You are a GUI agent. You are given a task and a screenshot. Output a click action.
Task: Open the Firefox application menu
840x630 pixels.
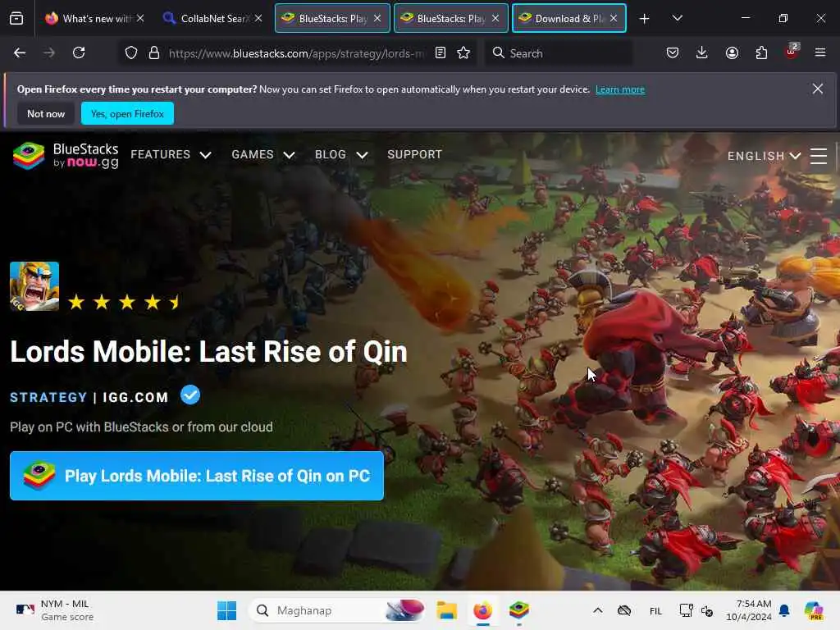click(x=820, y=52)
